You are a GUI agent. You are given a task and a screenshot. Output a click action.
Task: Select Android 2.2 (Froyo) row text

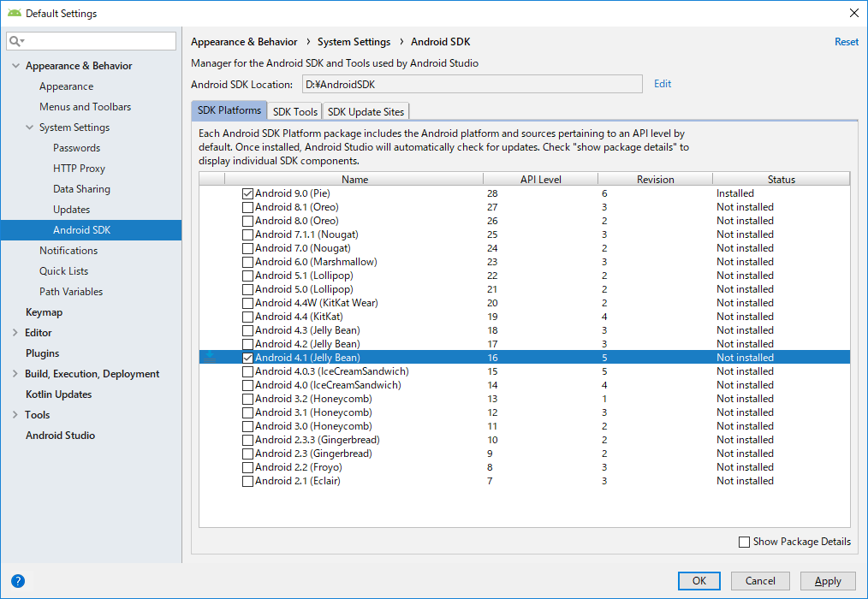299,467
